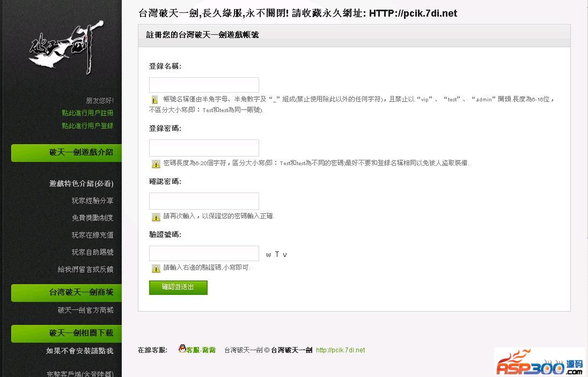Select 台湾破天一劍商城 menu header

pos(67,293)
